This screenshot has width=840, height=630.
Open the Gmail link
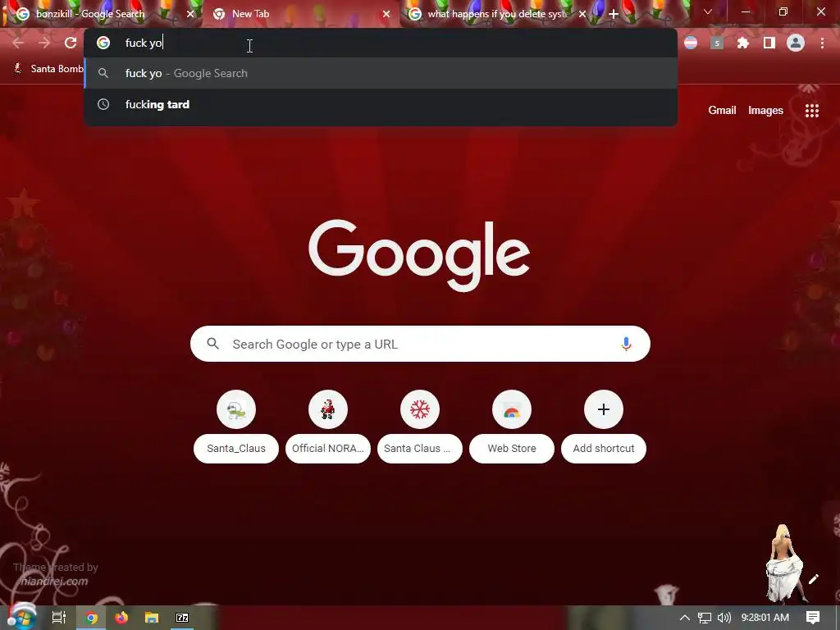(722, 111)
